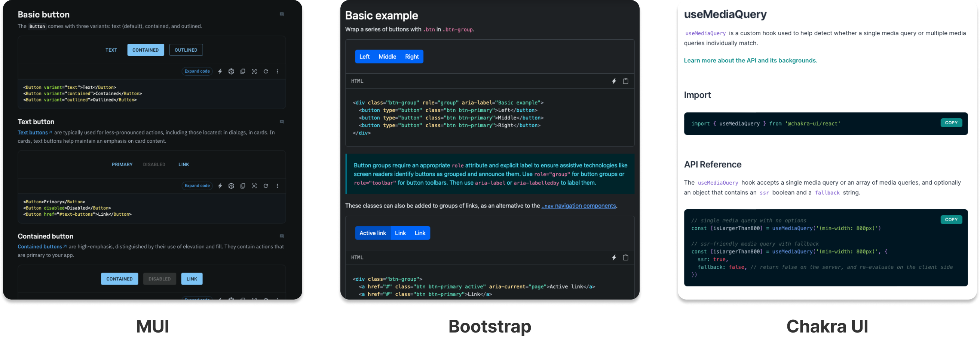980x337 pixels.
Task: Click the 'Basic button' heading
Action: (44, 15)
